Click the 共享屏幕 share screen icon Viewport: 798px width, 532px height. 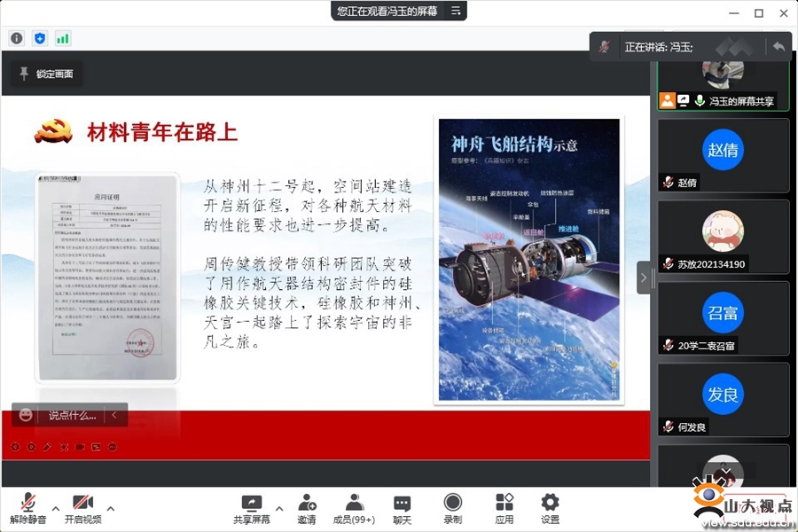pos(252,503)
